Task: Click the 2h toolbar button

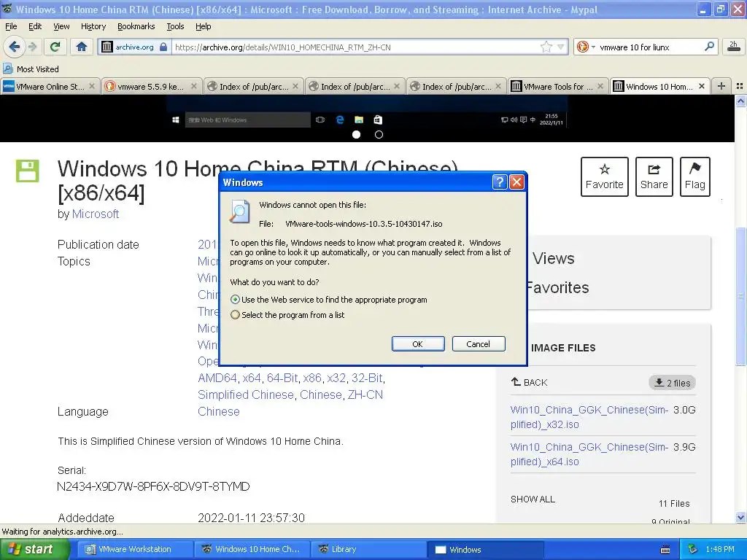Action: click(x=733, y=46)
